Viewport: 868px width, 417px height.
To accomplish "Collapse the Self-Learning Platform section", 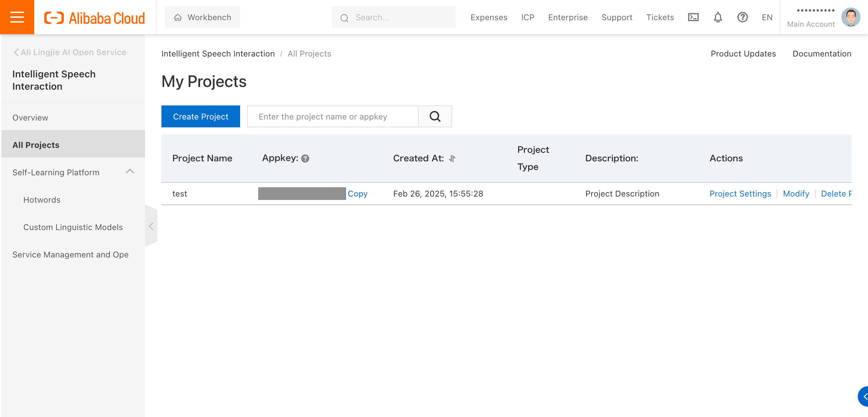I will pos(130,172).
